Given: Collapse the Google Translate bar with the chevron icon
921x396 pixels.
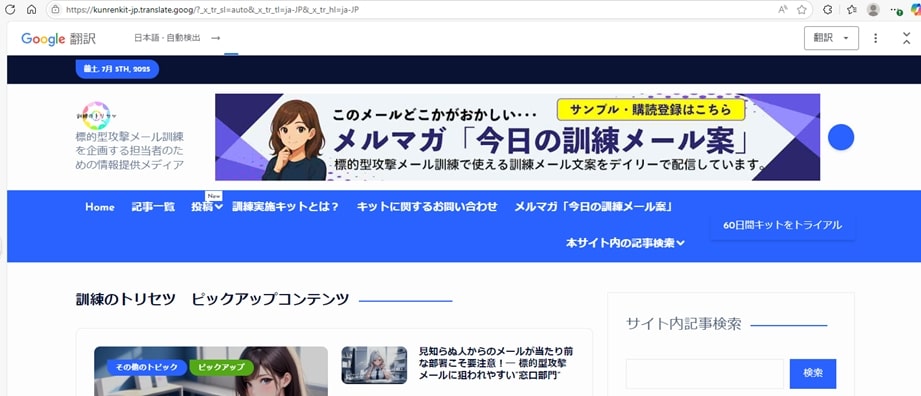Looking at the screenshot, I should (x=906, y=38).
